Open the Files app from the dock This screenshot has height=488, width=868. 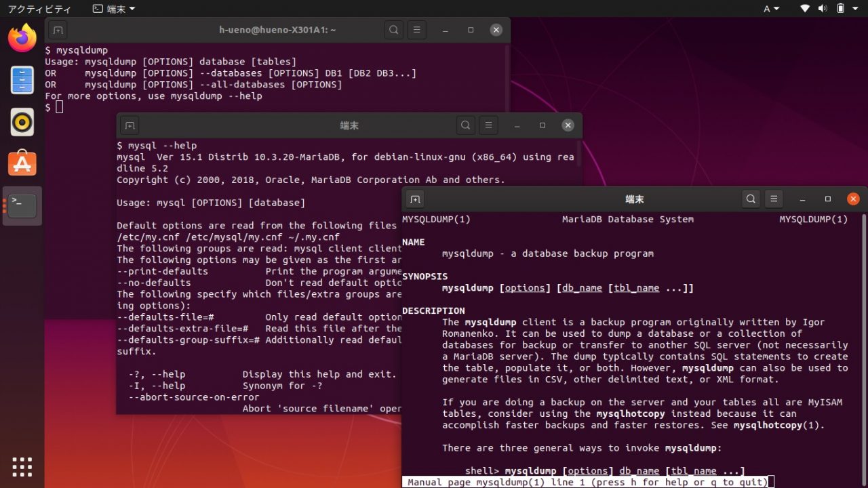[22, 80]
